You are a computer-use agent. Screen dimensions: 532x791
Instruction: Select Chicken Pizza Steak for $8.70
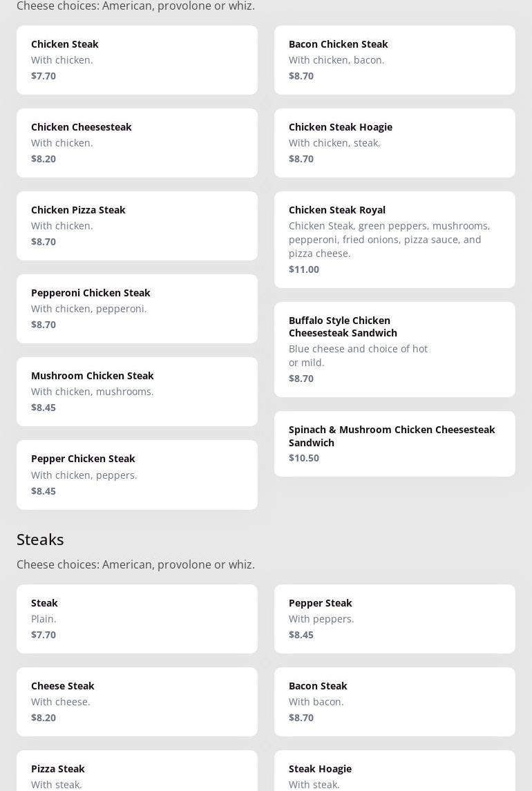(x=137, y=226)
